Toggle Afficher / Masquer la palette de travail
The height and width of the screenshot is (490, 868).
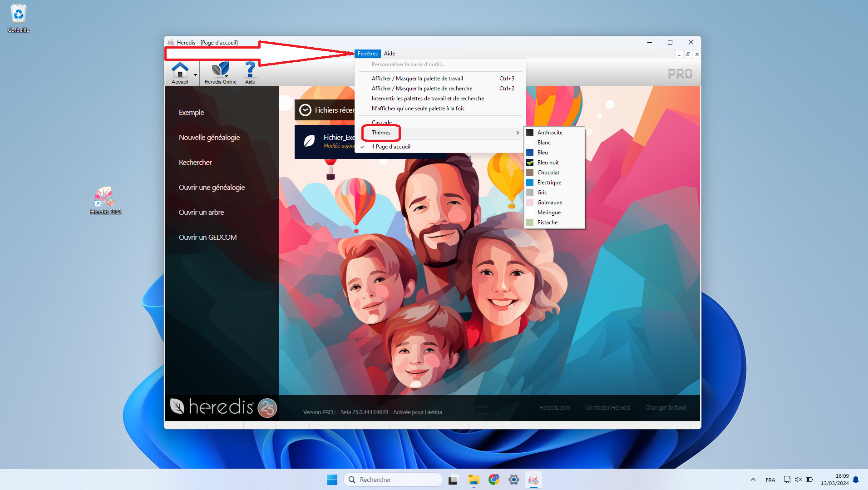pyautogui.click(x=417, y=79)
